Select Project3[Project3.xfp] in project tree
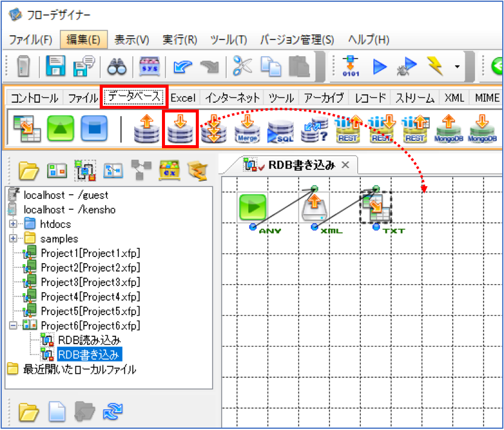Viewport: 504px width, 430px height. [90, 282]
